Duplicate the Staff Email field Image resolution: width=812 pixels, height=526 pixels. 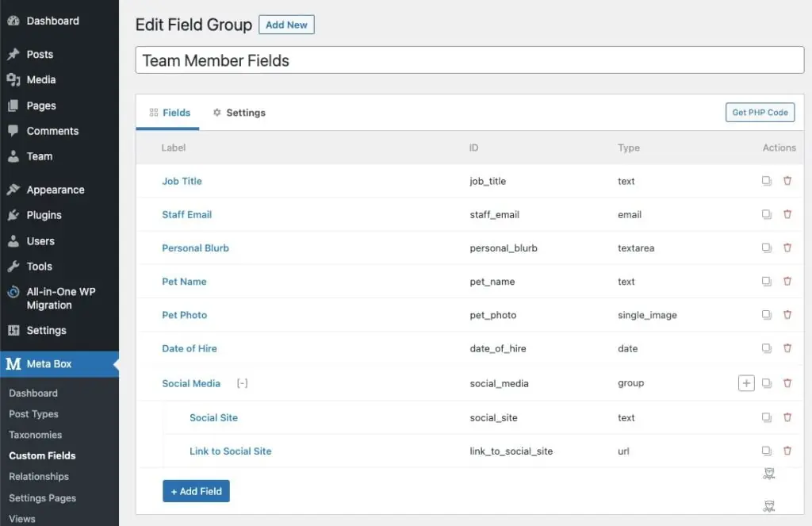[767, 214]
